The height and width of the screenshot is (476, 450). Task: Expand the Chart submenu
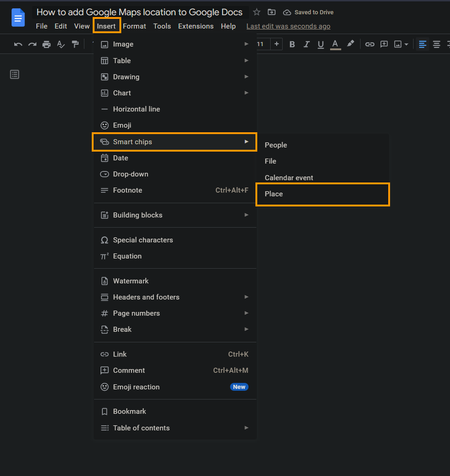click(175, 93)
